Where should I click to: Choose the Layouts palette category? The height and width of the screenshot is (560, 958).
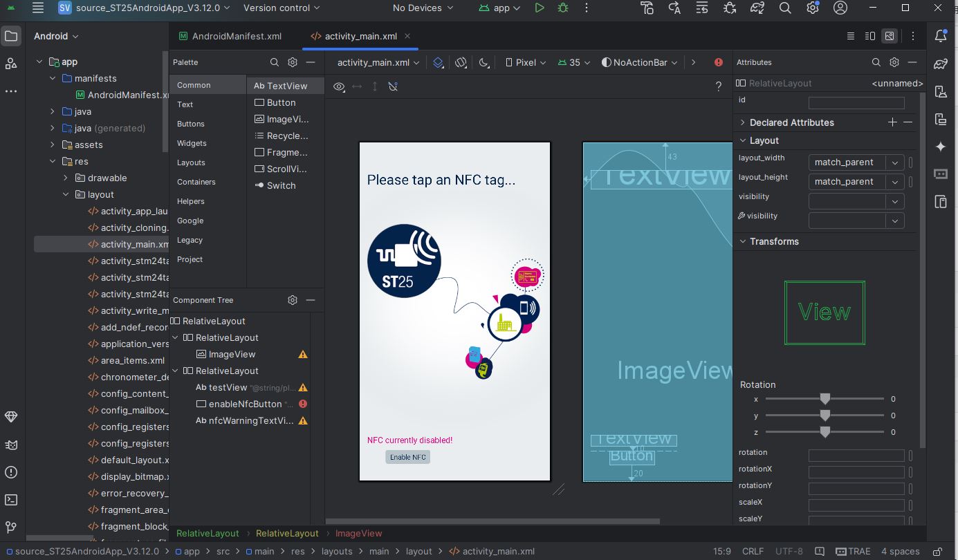coord(191,162)
